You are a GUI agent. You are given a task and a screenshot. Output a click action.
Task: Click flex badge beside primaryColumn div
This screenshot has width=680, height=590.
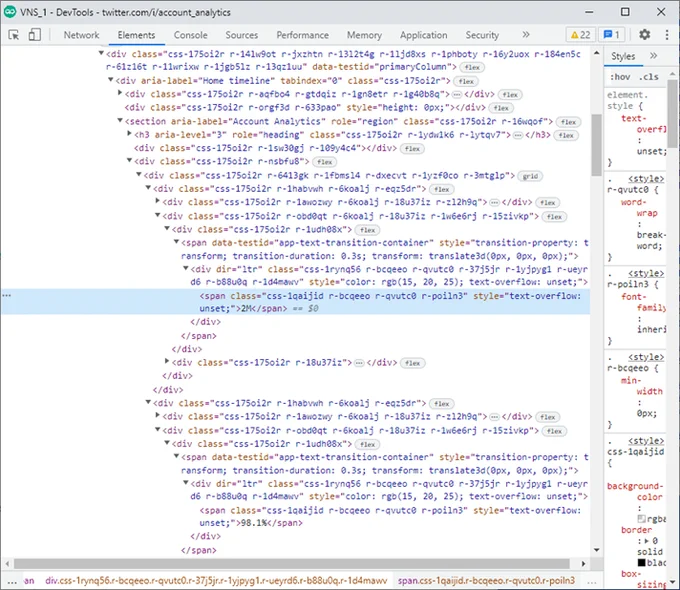[x=472, y=67]
